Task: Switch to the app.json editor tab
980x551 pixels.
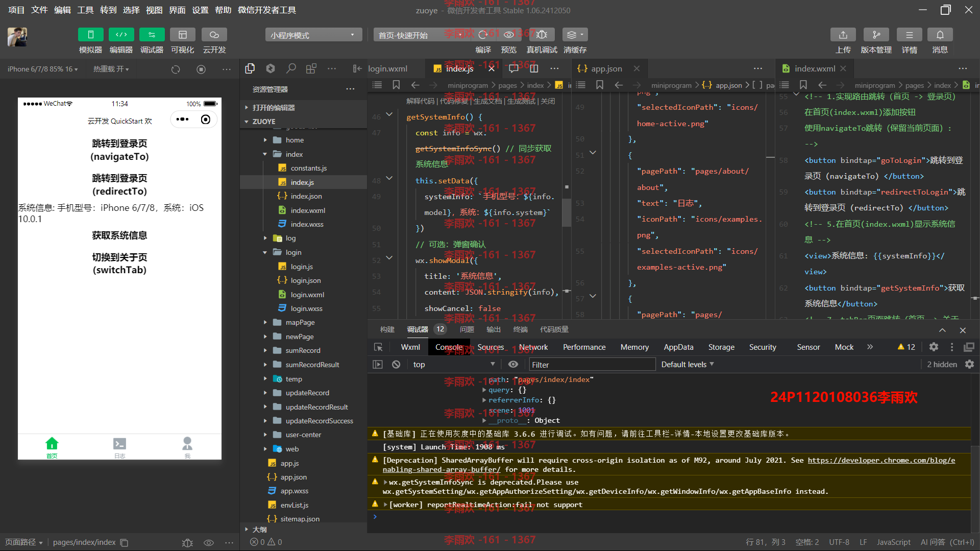Action: [606, 68]
